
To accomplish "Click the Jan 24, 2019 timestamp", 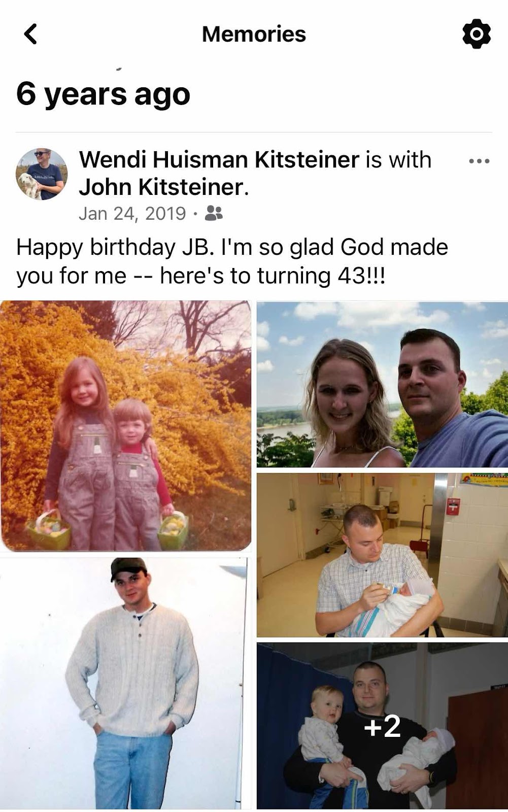I will click(132, 214).
